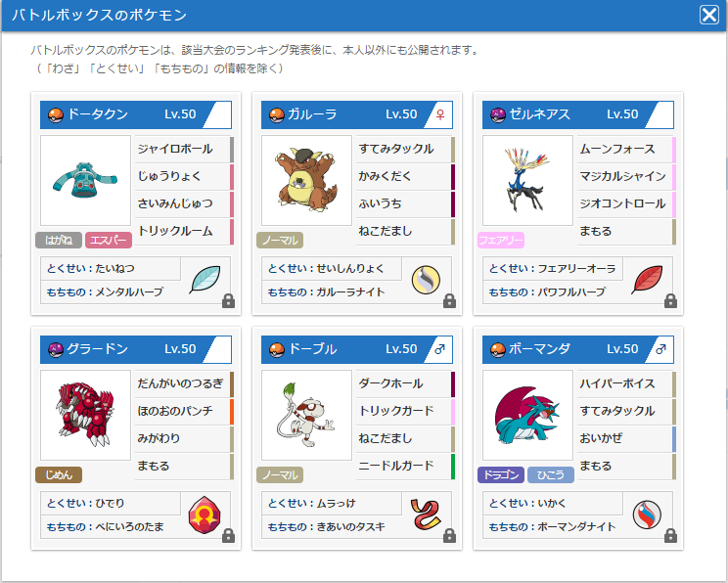Click the ドータクン sprite thumbnail
This screenshot has width=728, height=583.
click(85, 181)
